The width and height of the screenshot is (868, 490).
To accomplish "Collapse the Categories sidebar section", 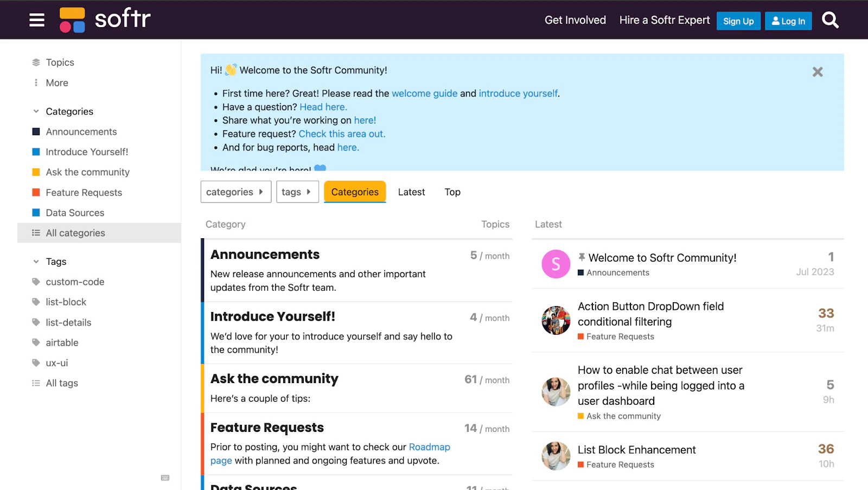I will [36, 111].
